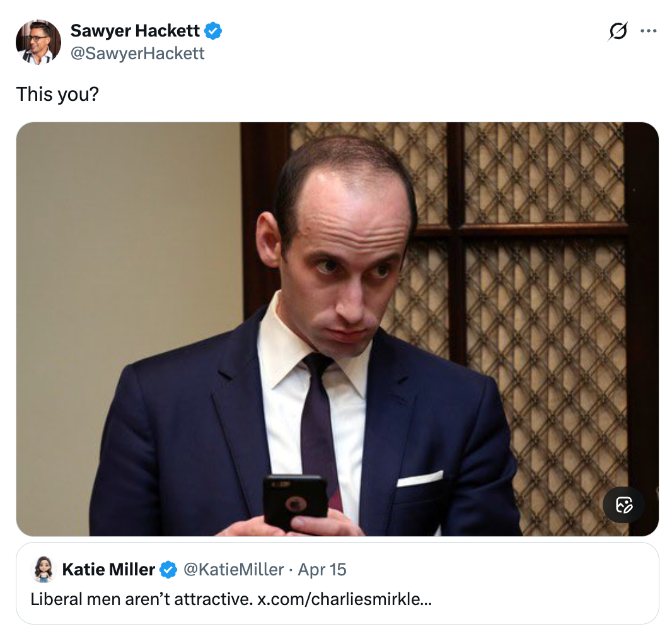Click the white pocket square in photo
672x634 pixels.
click(419, 479)
